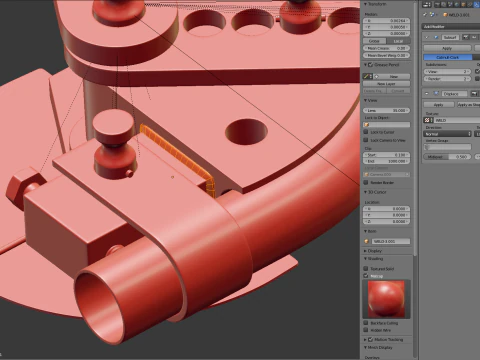The height and width of the screenshot is (360, 480).
Task: Enable Lock Camera to View checkbox
Action: pyautogui.click(x=366, y=140)
